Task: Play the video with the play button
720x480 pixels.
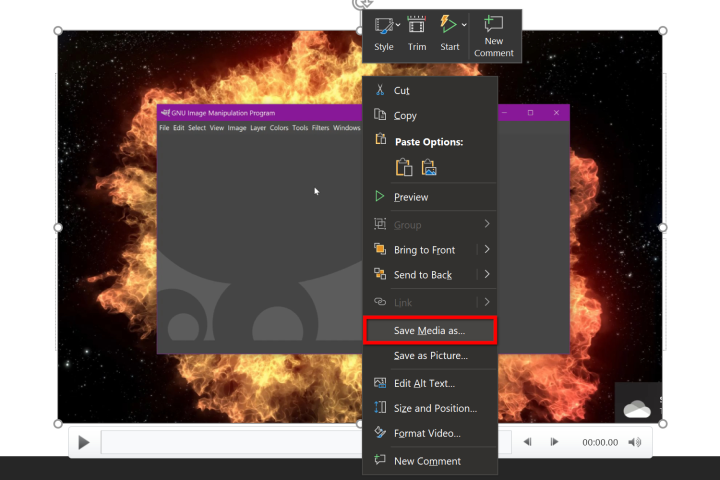Action: 84,442
